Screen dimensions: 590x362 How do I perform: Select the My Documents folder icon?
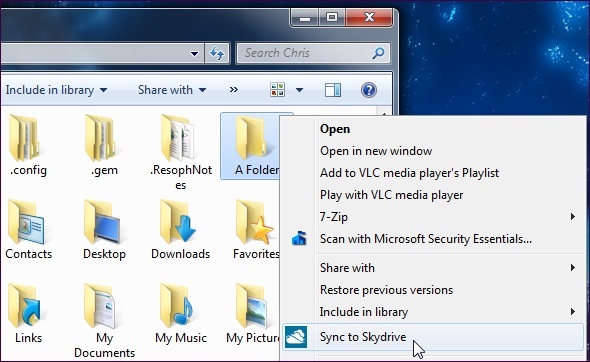tap(100, 306)
